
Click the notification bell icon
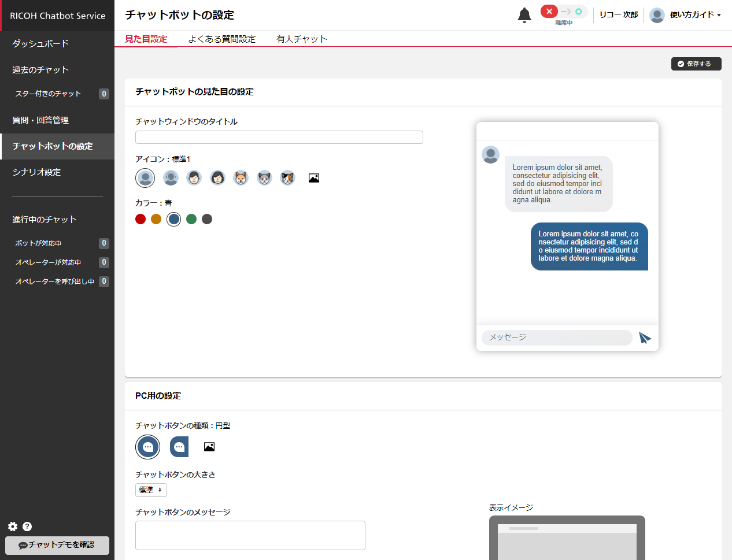524,15
